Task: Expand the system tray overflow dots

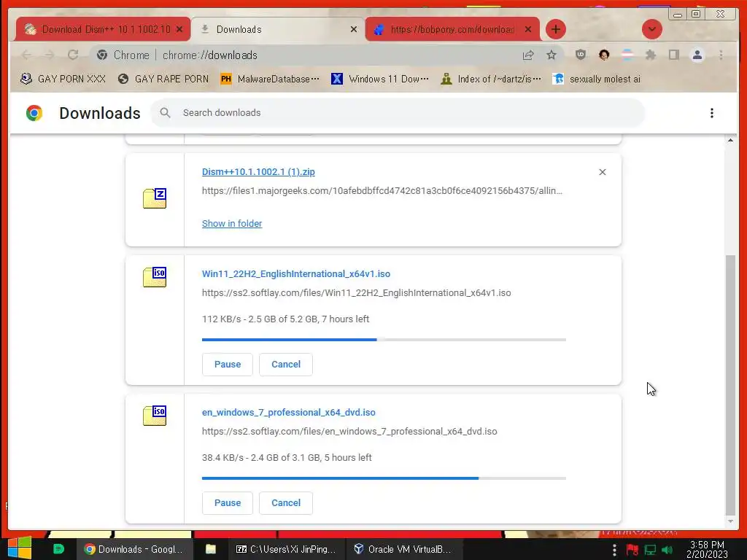Action: (614, 550)
